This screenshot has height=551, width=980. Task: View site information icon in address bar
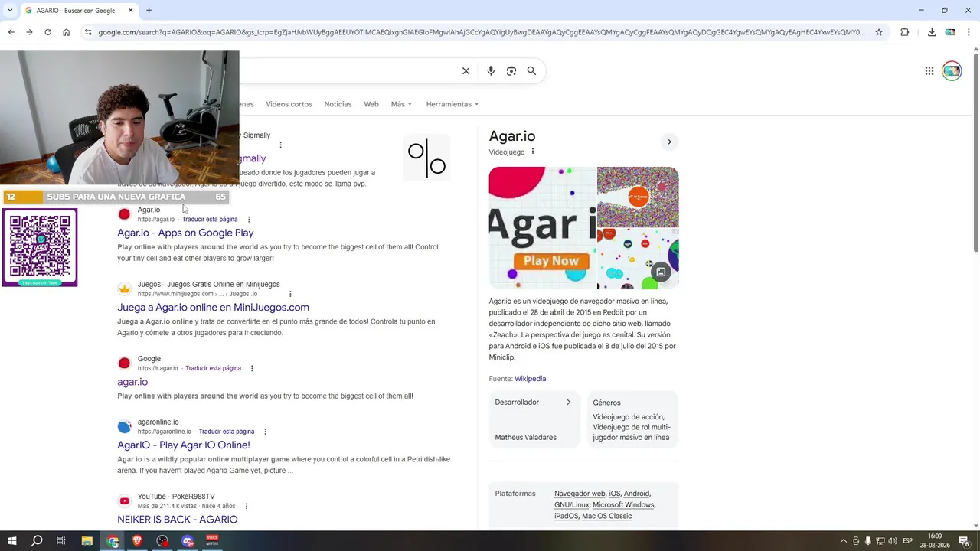pyautogui.click(x=88, y=32)
